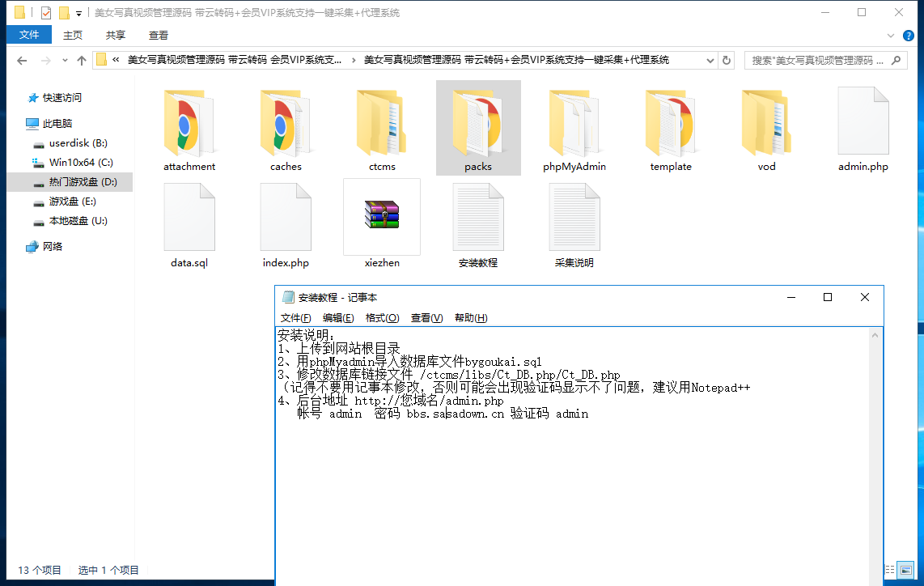Image resolution: width=924 pixels, height=586 pixels.
Task: Click the refresh button beside address bar
Action: point(727,60)
